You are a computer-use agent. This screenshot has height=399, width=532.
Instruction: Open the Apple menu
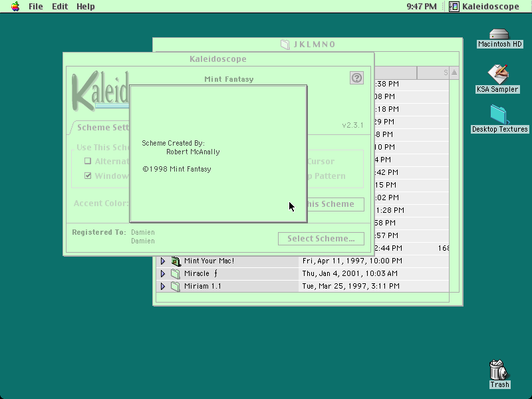pyautogui.click(x=15, y=7)
